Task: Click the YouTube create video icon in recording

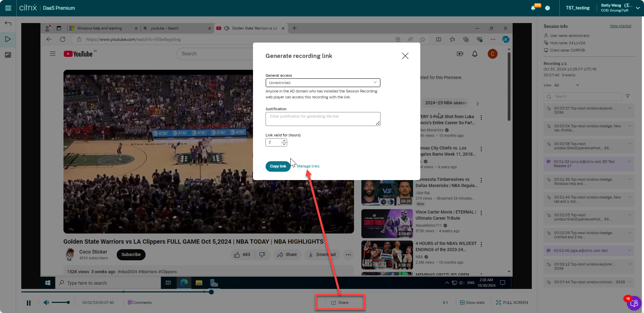Action: 460,54
